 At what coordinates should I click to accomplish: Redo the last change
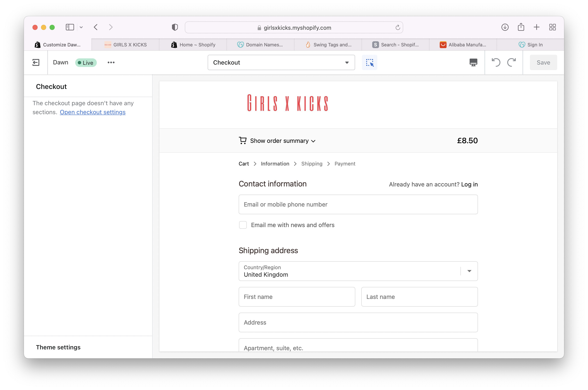pyautogui.click(x=512, y=62)
